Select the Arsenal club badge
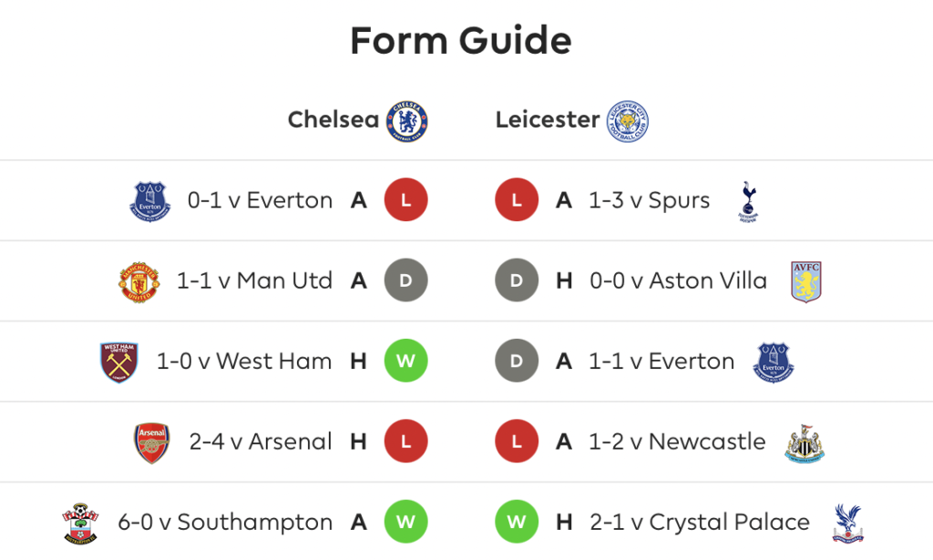This screenshot has width=933, height=560. [x=152, y=443]
